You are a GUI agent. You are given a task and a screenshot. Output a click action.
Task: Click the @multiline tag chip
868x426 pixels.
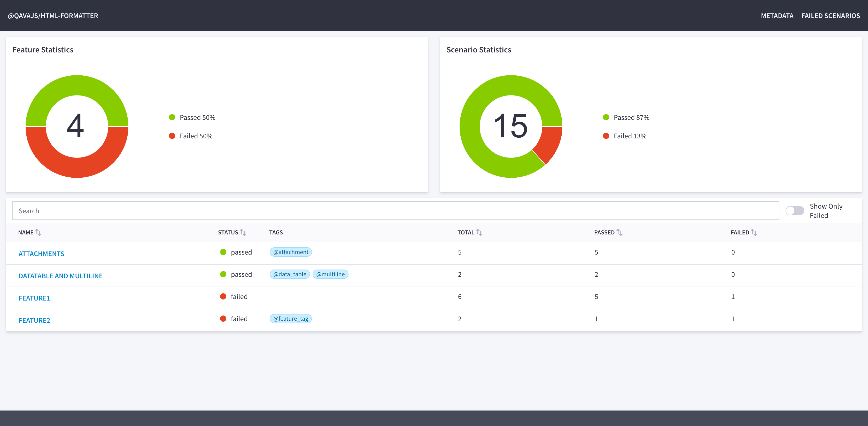(x=330, y=274)
